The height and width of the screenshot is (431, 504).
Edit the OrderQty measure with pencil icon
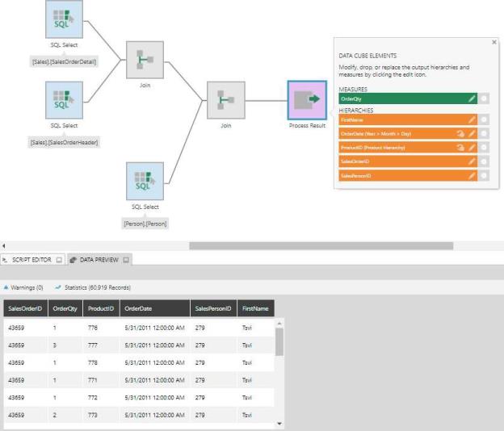coord(472,98)
